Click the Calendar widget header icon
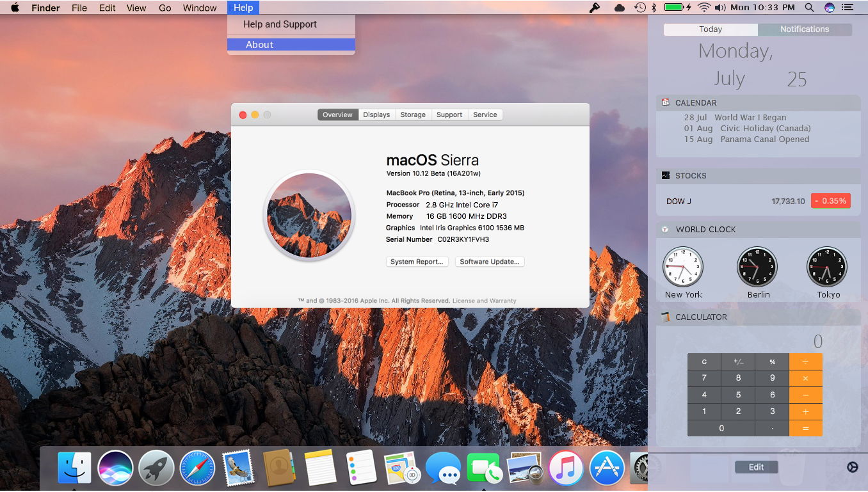 click(x=666, y=102)
